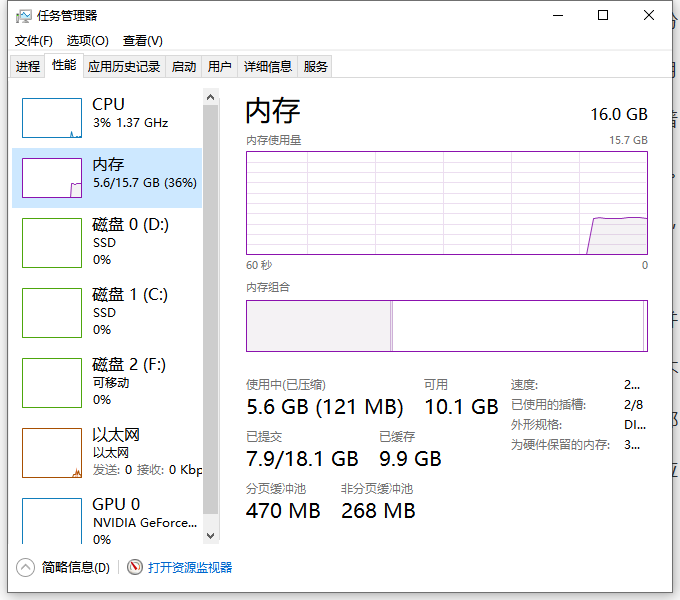This screenshot has width=680, height=600.
Task: Open the 选项(O) menu
Action: (87, 41)
